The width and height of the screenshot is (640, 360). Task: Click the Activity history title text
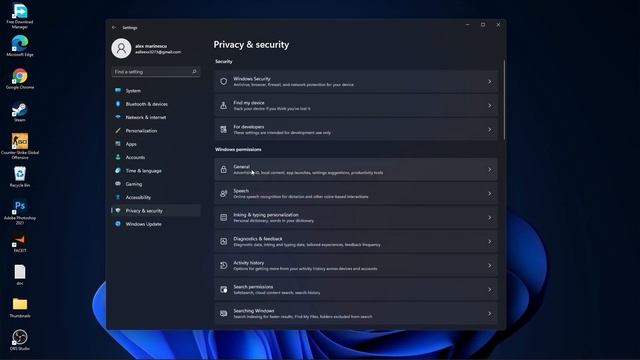click(x=249, y=263)
